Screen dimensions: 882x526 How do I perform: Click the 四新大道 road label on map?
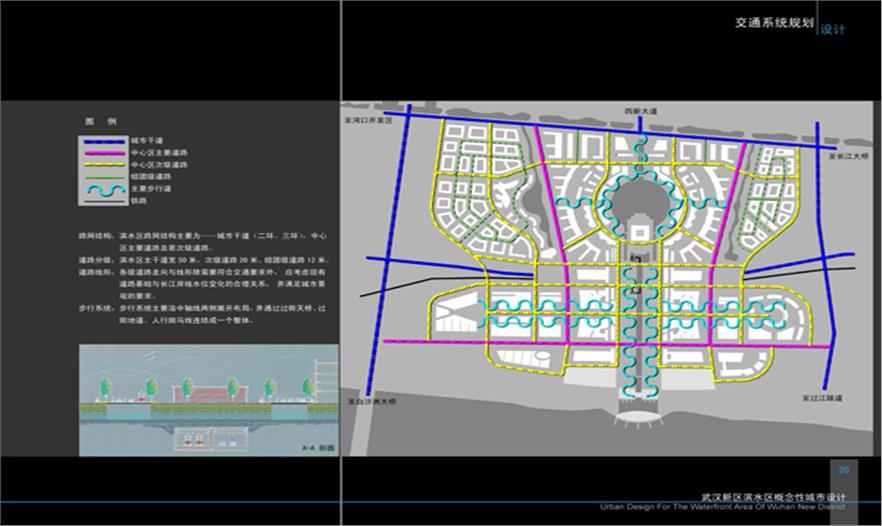[x=639, y=110]
